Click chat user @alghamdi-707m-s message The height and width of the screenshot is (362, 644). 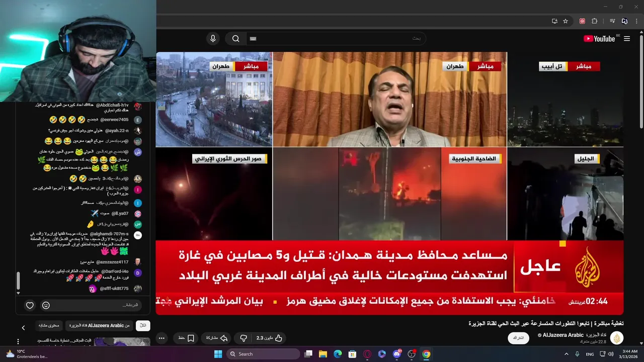(x=86, y=242)
